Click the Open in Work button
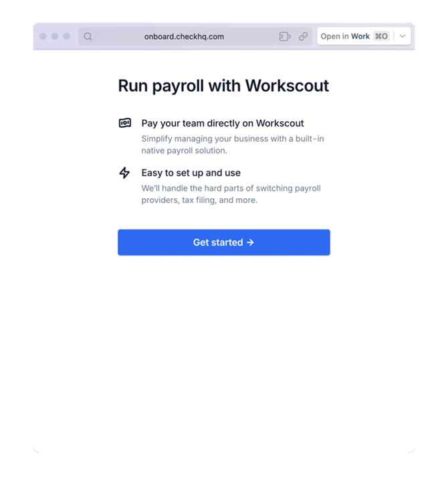This screenshot has width=448, height=496. [355, 36]
